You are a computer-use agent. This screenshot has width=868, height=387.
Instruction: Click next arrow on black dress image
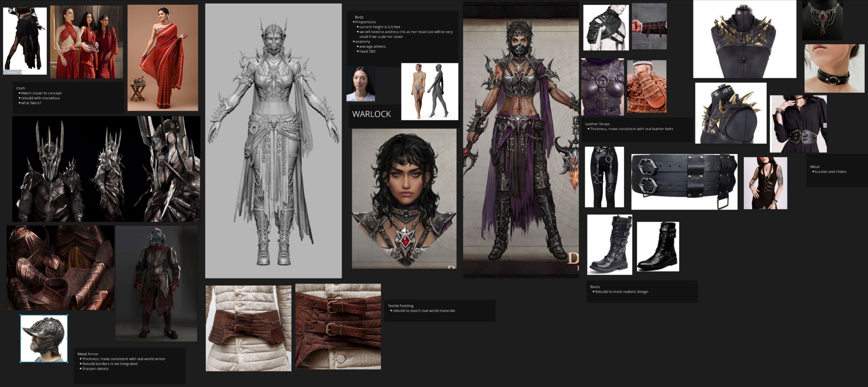[825, 125]
